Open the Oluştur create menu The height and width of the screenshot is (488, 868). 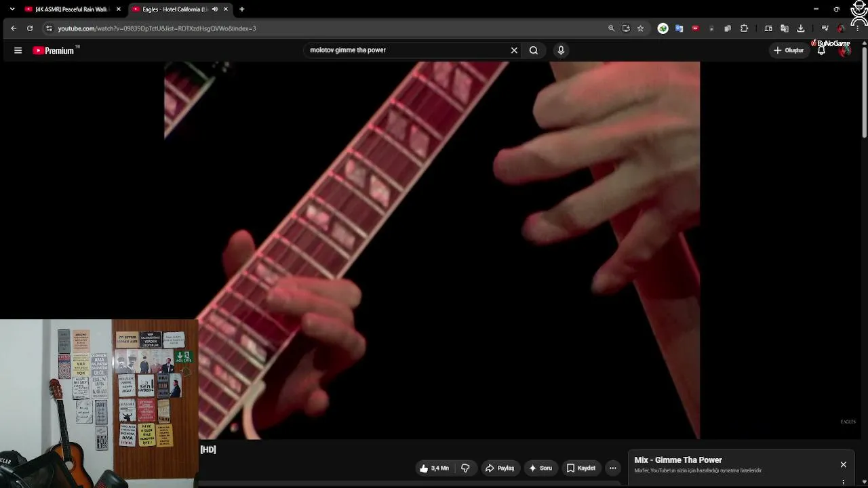pos(789,50)
